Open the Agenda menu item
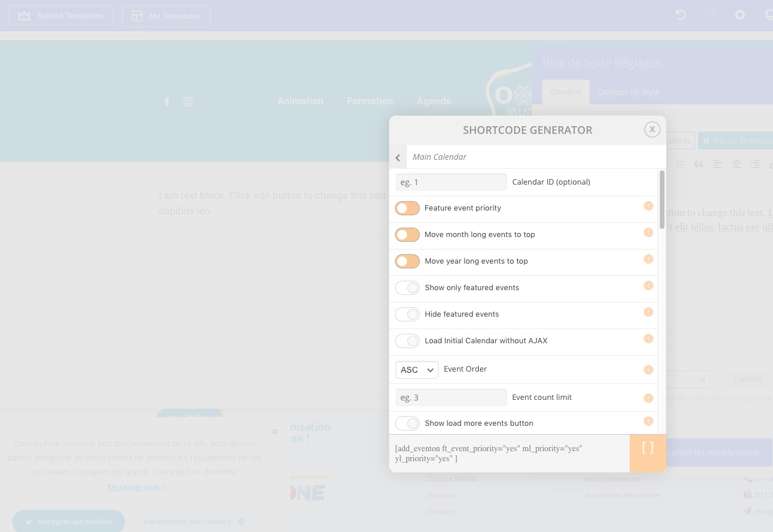The image size is (773, 532). tap(434, 101)
